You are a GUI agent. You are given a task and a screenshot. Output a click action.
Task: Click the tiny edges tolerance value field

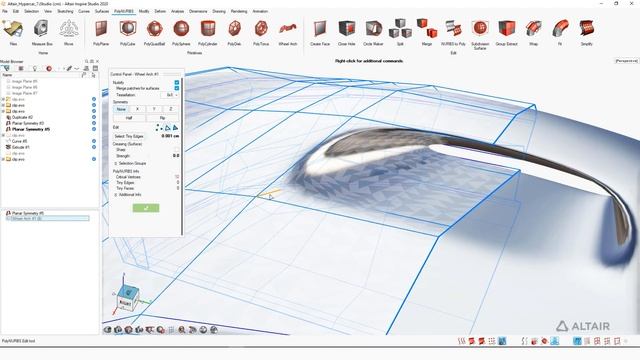(x=170, y=136)
